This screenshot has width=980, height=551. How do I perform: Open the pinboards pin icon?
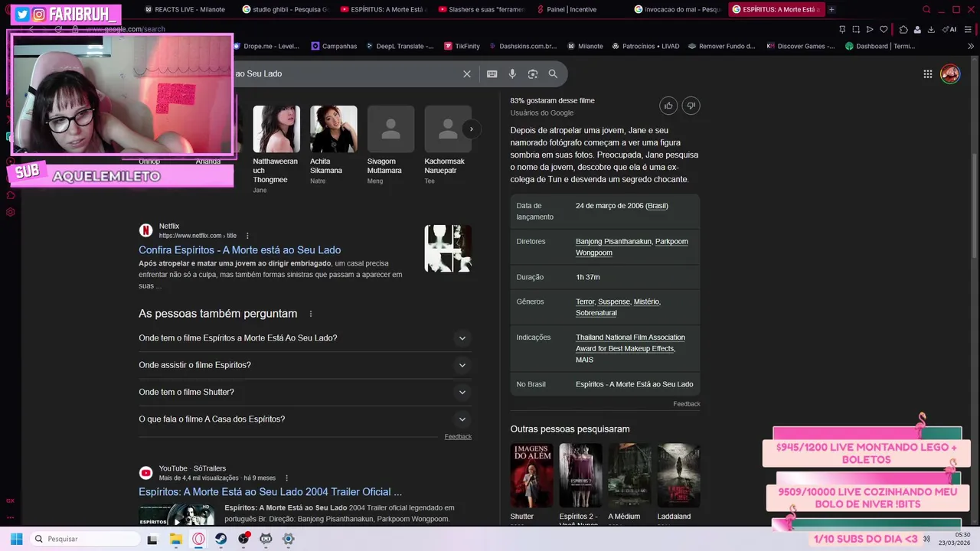(x=842, y=29)
